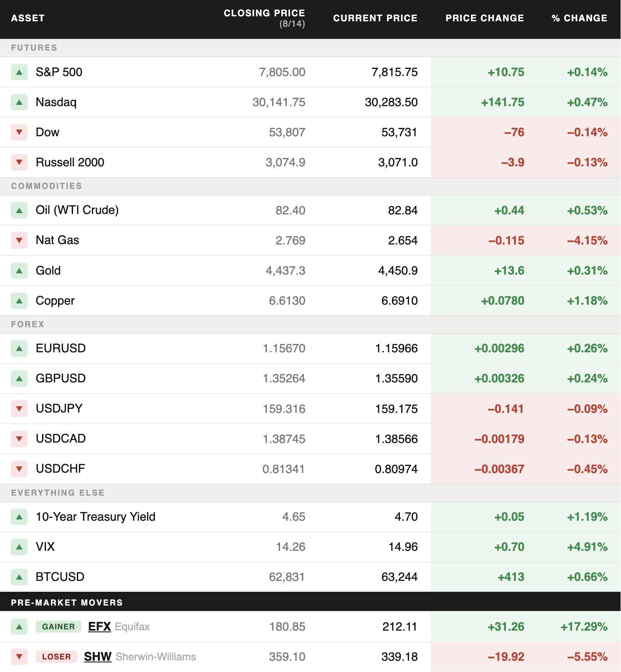
Task: Click the GAINER badge
Action: point(59,626)
